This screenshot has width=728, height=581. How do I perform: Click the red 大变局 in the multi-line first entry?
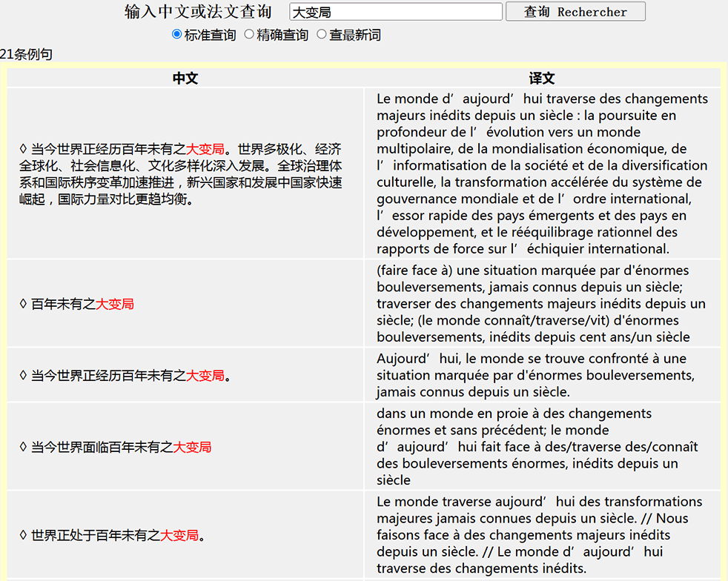[205, 149]
